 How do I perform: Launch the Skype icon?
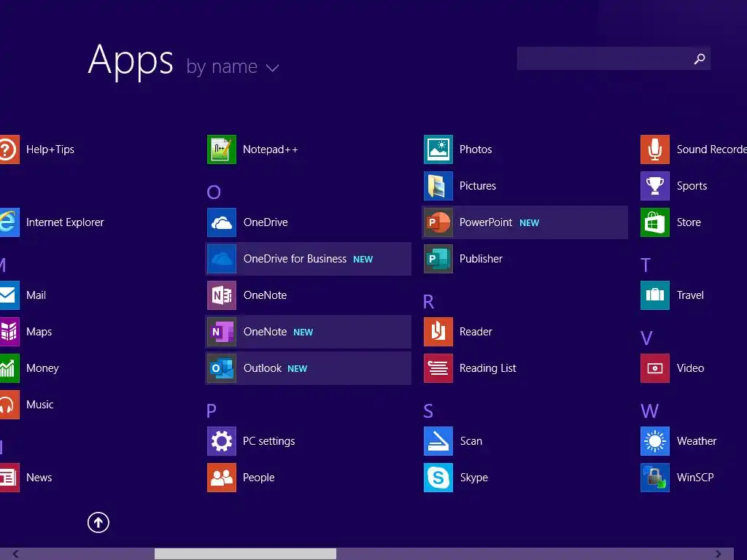click(438, 478)
